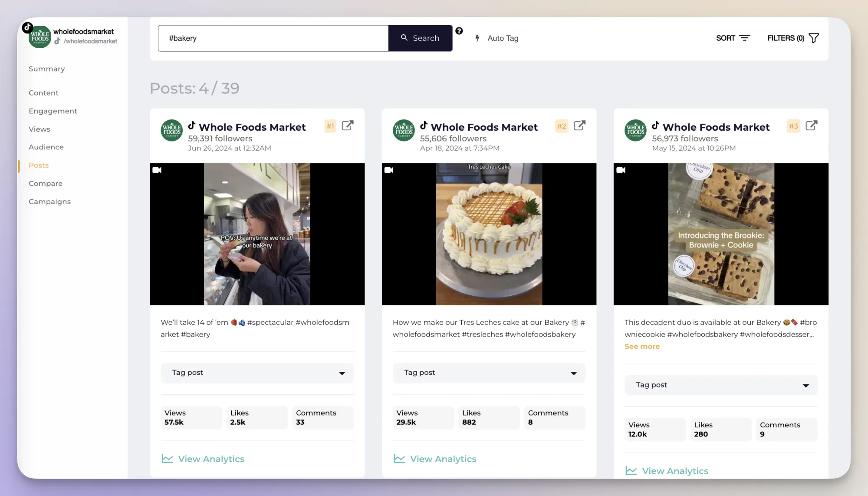
Task: Click TikTok icon in post #1 header
Action: click(192, 126)
